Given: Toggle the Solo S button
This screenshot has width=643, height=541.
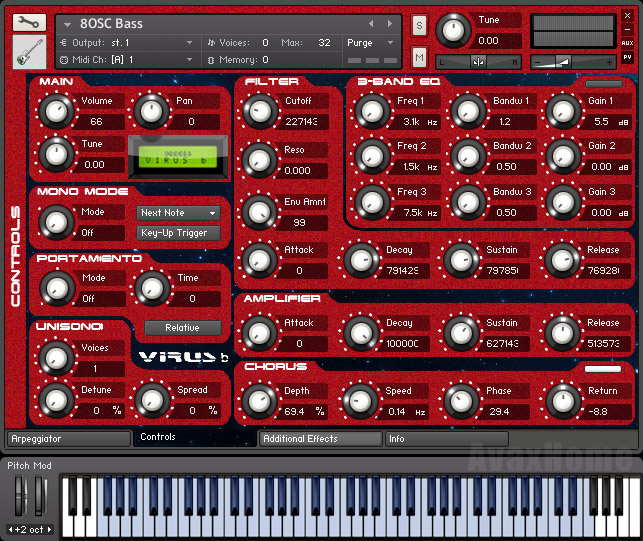Looking at the screenshot, I should tap(419, 25).
